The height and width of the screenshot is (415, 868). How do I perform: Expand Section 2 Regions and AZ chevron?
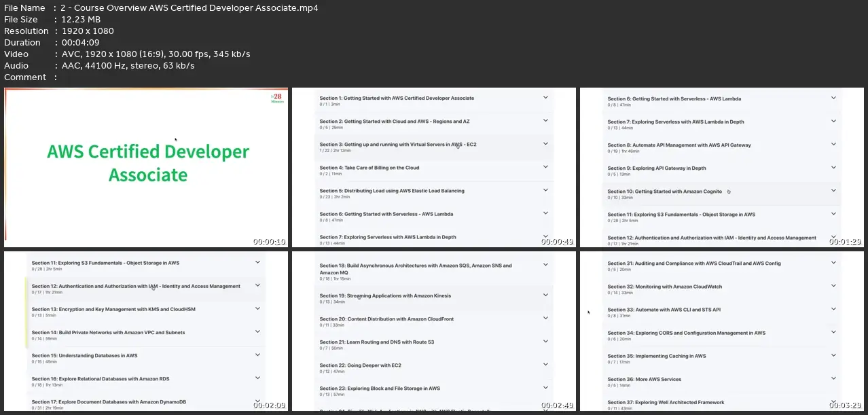tap(545, 121)
